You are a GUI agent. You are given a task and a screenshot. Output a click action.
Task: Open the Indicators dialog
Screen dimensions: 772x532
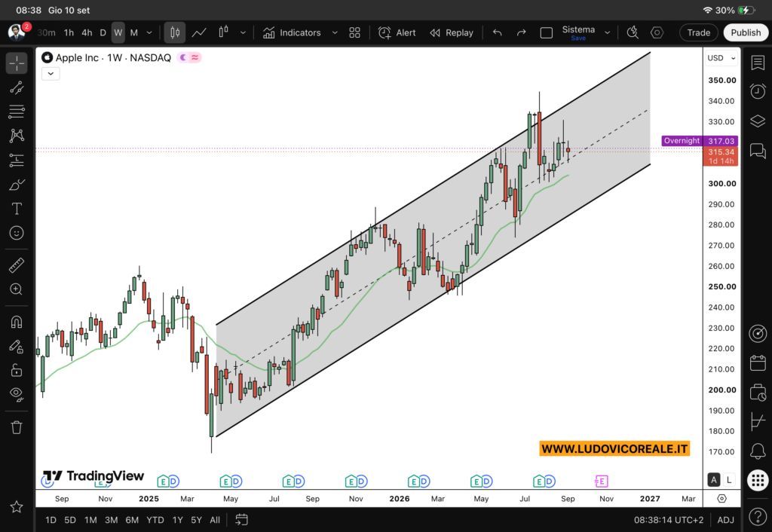pos(292,32)
